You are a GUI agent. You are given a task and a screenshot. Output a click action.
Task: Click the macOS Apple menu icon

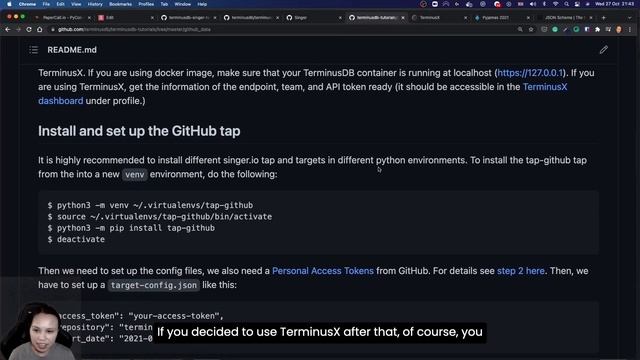(9, 4)
